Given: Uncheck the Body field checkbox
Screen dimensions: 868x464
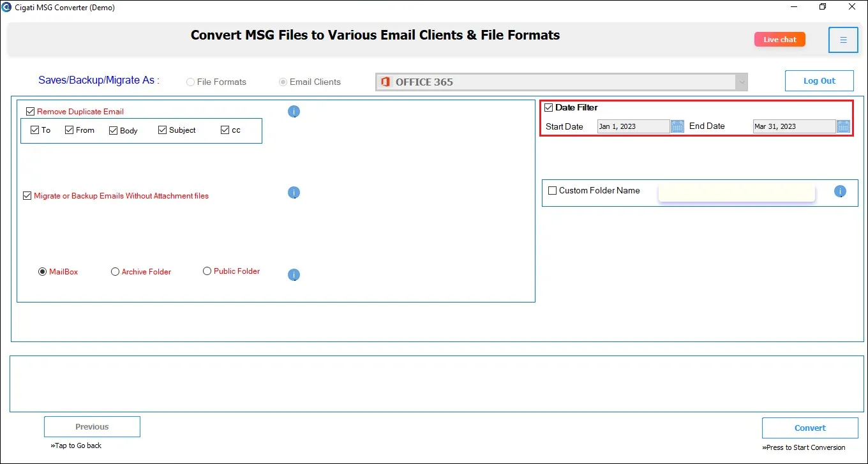Looking at the screenshot, I should pyautogui.click(x=114, y=130).
